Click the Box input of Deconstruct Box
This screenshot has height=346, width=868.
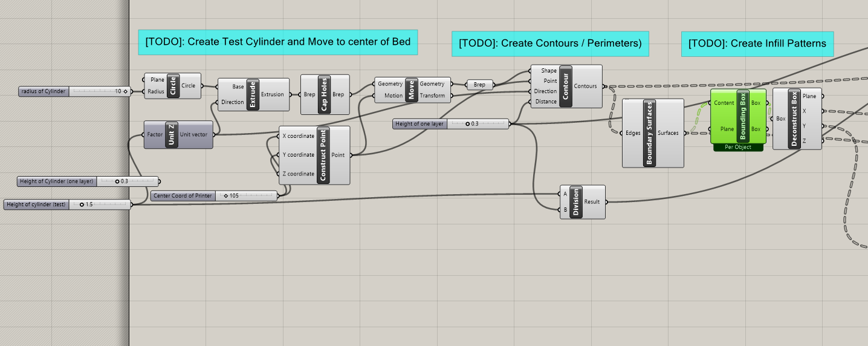[780, 119]
